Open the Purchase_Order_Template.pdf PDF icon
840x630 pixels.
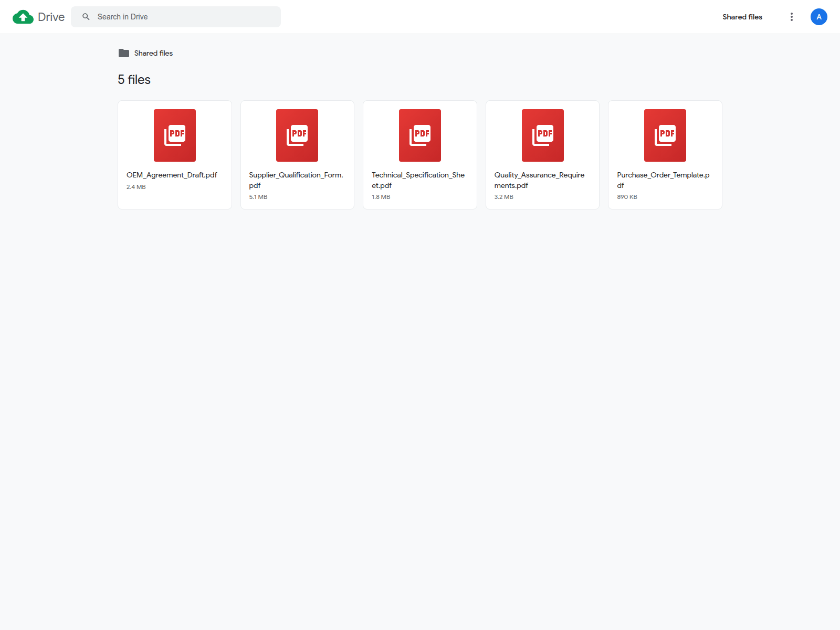pyautogui.click(x=665, y=135)
